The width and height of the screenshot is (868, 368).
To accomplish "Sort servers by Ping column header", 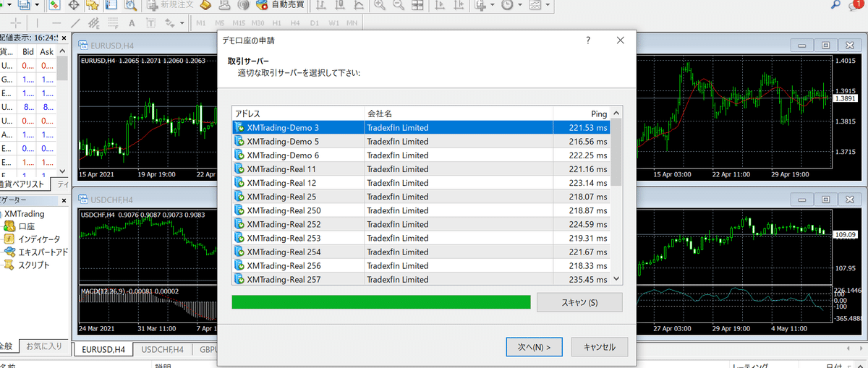I will pos(582,114).
